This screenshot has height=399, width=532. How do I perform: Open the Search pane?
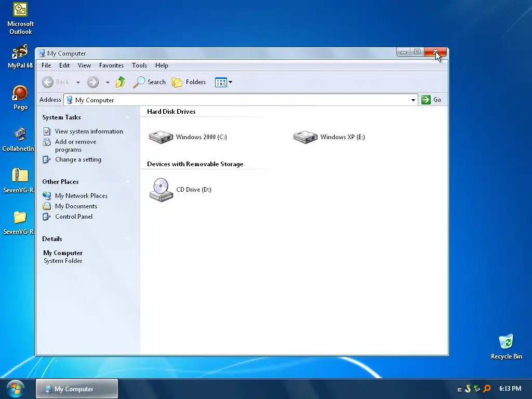pyautogui.click(x=149, y=82)
